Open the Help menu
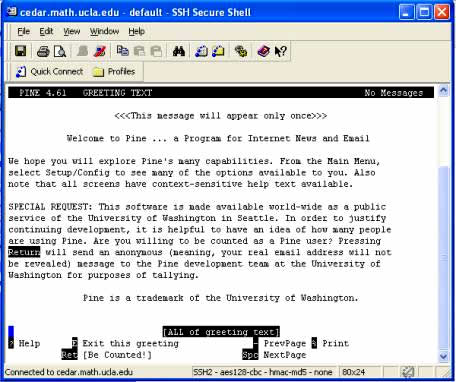 pos(136,31)
